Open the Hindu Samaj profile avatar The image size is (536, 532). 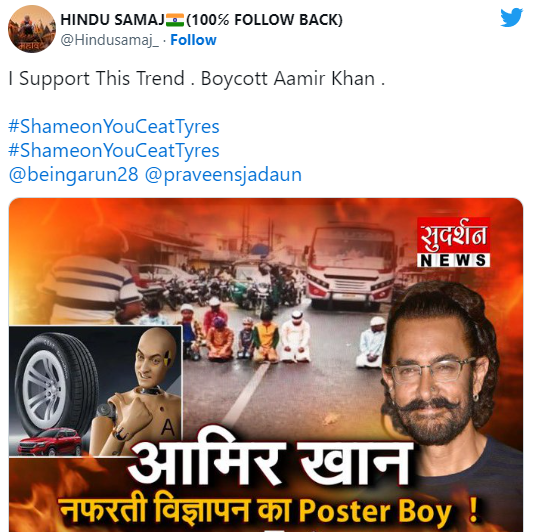click(x=32, y=29)
